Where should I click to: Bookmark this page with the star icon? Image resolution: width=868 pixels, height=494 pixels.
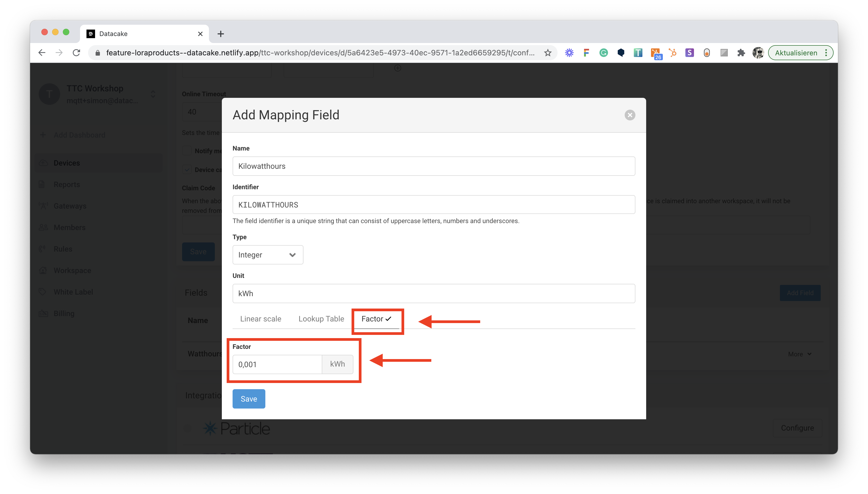point(548,53)
